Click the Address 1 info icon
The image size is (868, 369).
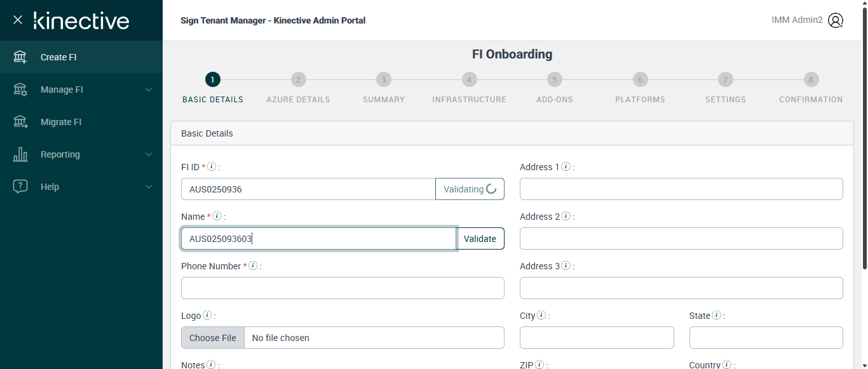click(566, 167)
